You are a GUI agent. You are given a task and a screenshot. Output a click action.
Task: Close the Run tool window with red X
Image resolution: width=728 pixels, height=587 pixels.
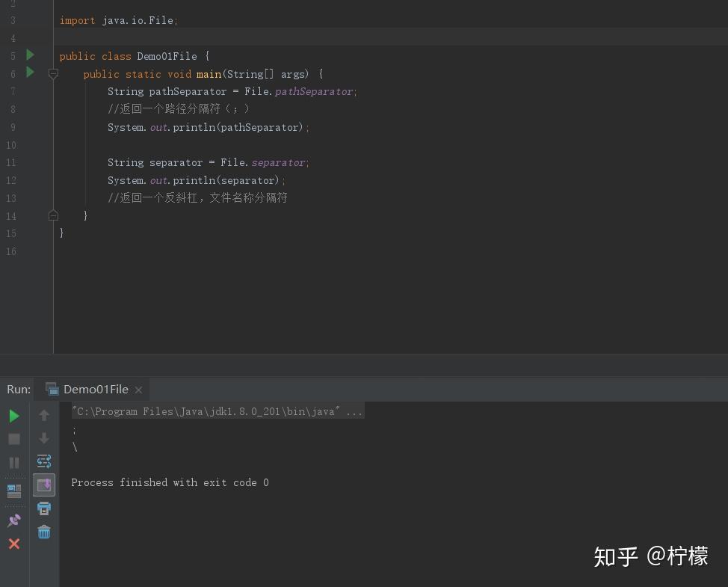click(13, 544)
